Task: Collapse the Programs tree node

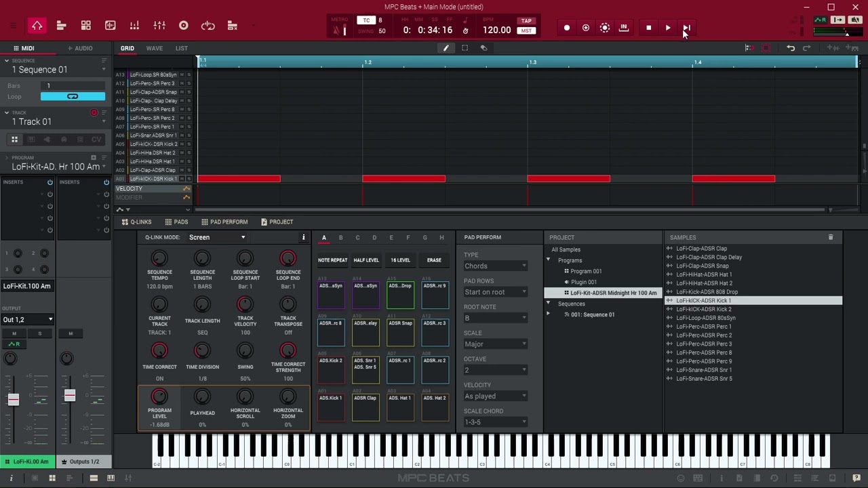Action: click(549, 260)
